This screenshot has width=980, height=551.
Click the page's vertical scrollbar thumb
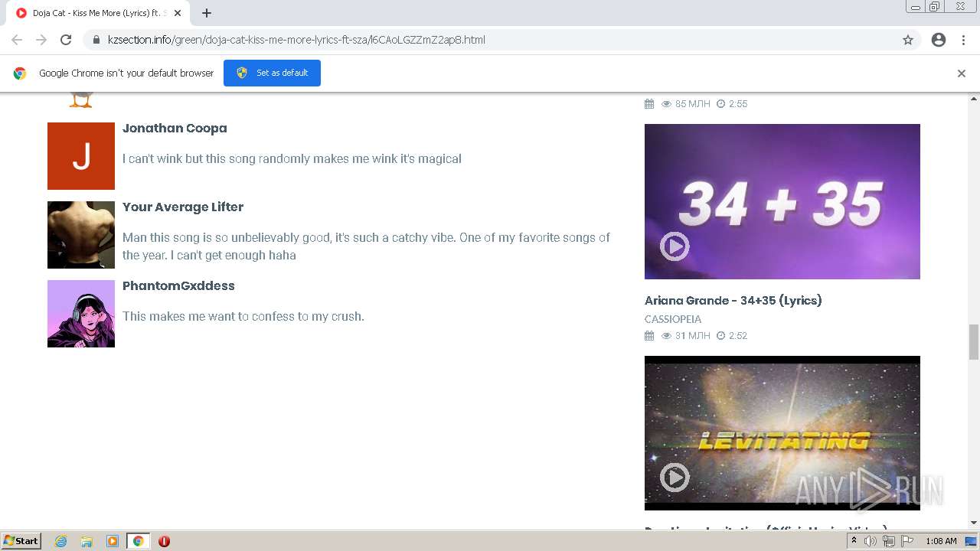[974, 341]
